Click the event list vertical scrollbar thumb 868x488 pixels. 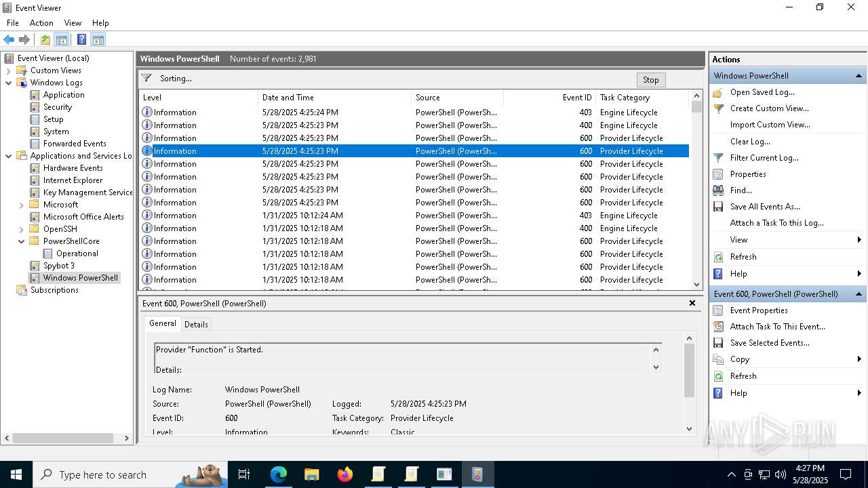[696, 106]
